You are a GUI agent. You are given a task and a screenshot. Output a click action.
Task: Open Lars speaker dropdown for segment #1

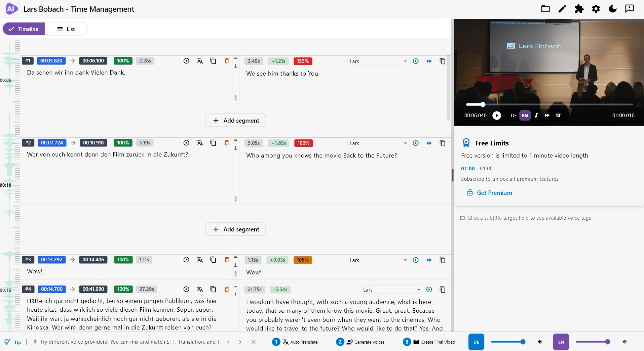pos(378,61)
